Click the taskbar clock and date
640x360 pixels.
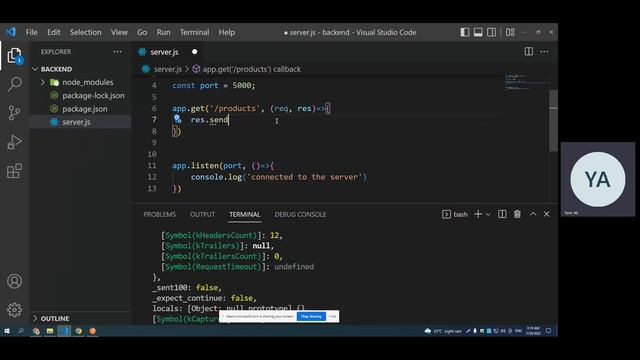click(533, 331)
